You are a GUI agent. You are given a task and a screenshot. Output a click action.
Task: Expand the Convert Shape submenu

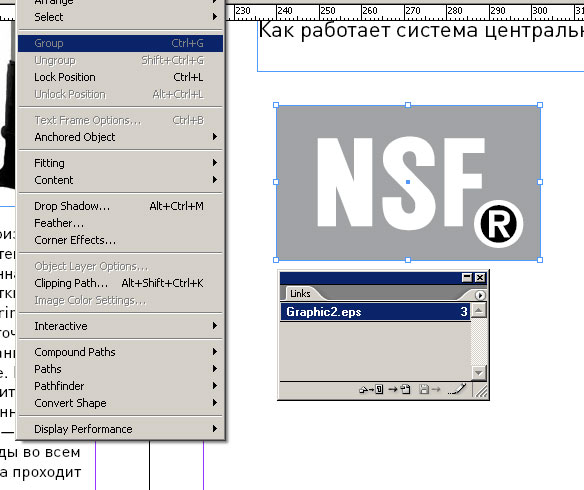pos(120,403)
